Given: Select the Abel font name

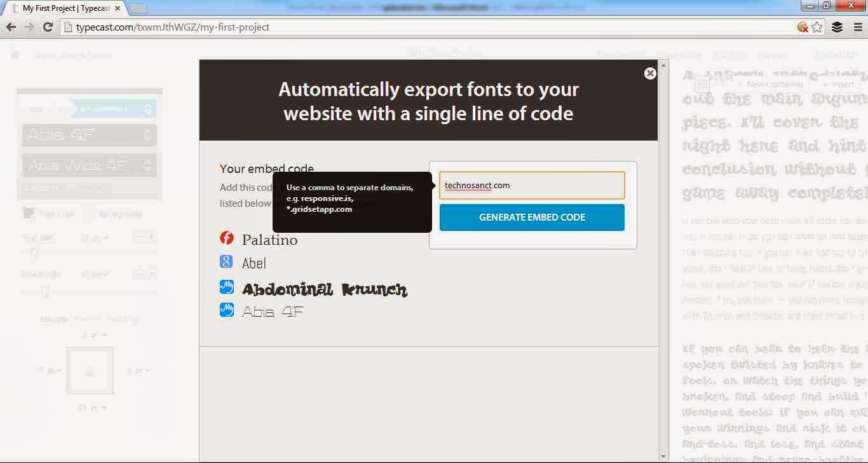Looking at the screenshot, I should pyautogui.click(x=254, y=263).
